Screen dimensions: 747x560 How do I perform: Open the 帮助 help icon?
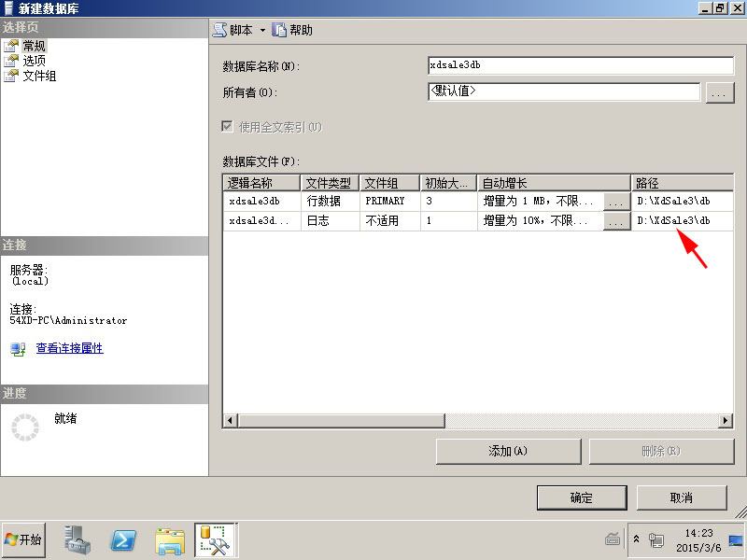pyautogui.click(x=279, y=30)
